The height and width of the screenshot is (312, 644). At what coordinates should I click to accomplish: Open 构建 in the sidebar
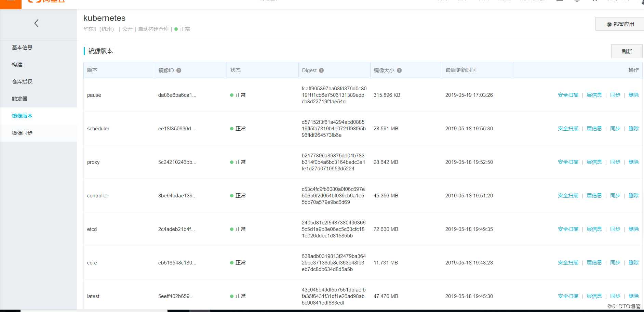click(x=17, y=65)
